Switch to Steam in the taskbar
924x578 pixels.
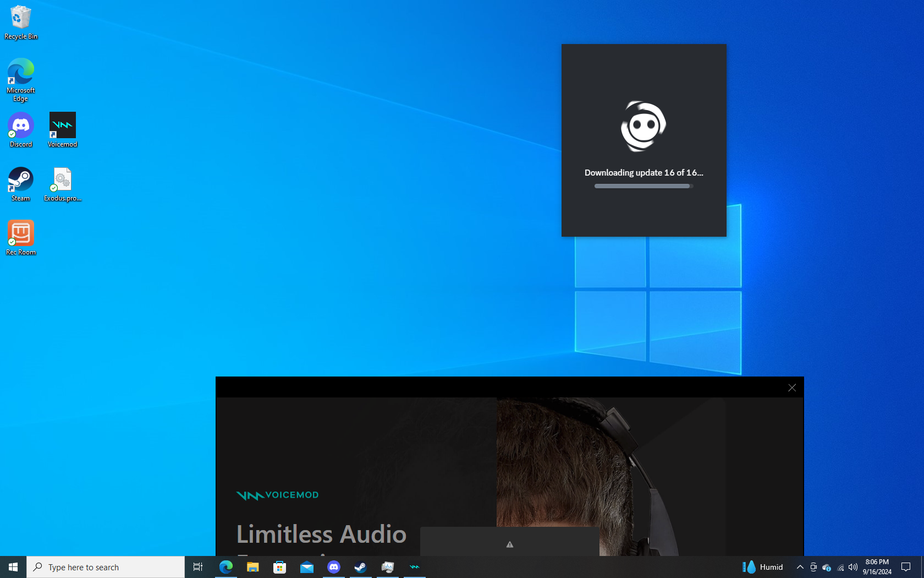[x=360, y=567]
